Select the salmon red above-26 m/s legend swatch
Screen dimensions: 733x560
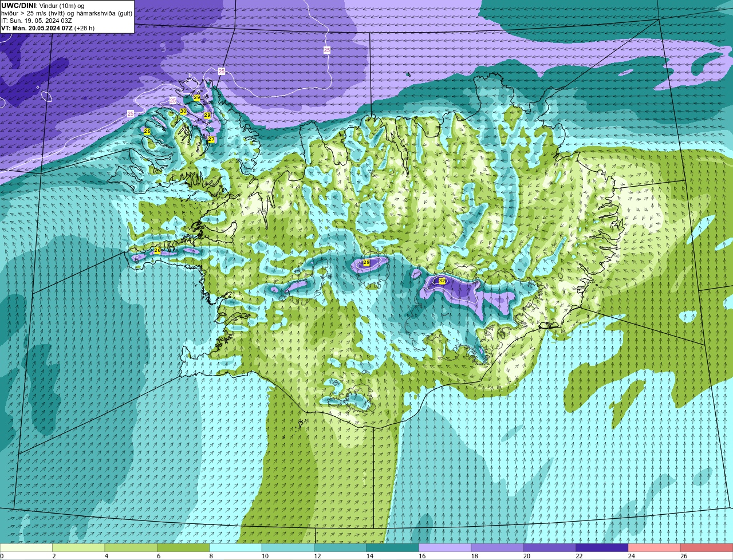pos(707,548)
